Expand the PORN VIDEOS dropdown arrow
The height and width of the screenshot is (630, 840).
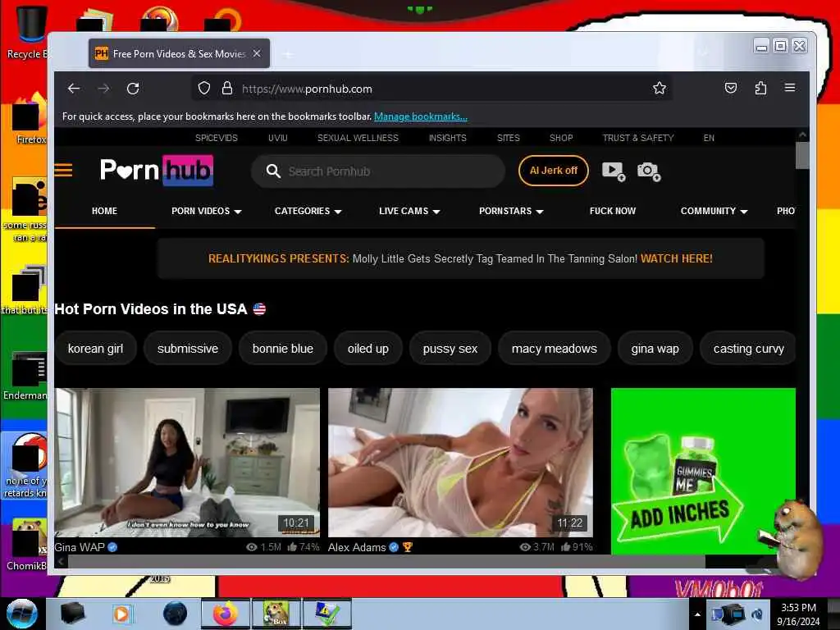tap(238, 212)
